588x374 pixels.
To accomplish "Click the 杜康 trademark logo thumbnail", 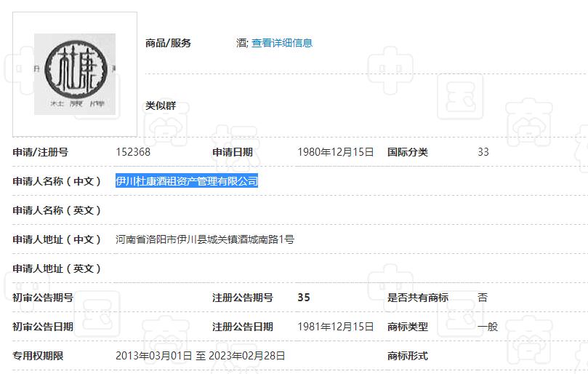I will (75, 74).
